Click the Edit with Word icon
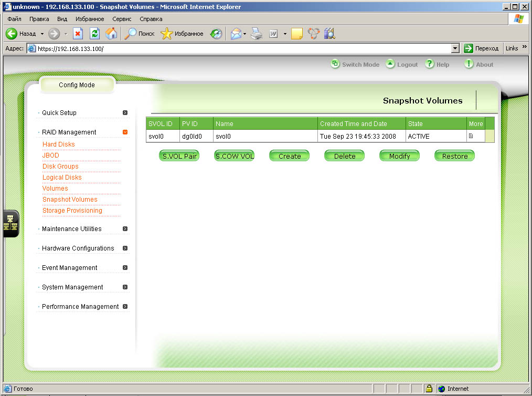The width and height of the screenshot is (532, 396). pyautogui.click(x=273, y=34)
